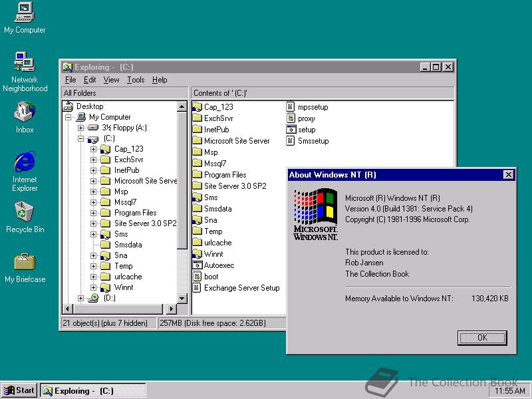Select the Temp folder in the tree
Screen dimensions: 532x399
coord(124,266)
